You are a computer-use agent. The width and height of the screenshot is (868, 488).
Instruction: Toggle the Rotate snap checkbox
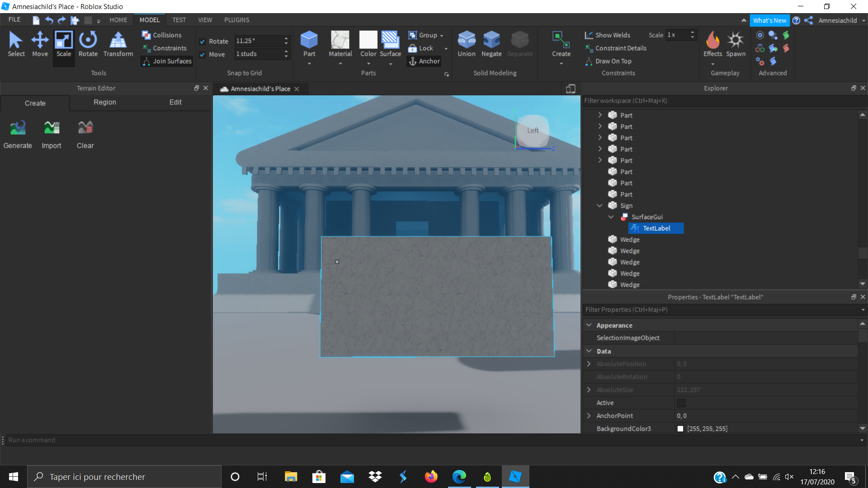(202, 42)
